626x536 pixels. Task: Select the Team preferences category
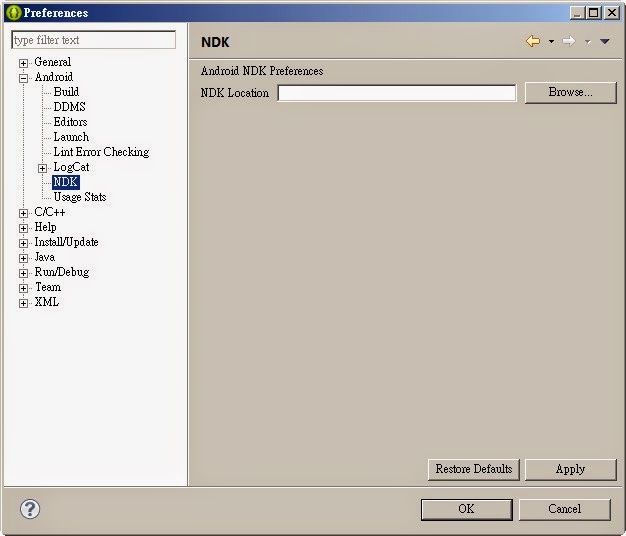point(48,287)
